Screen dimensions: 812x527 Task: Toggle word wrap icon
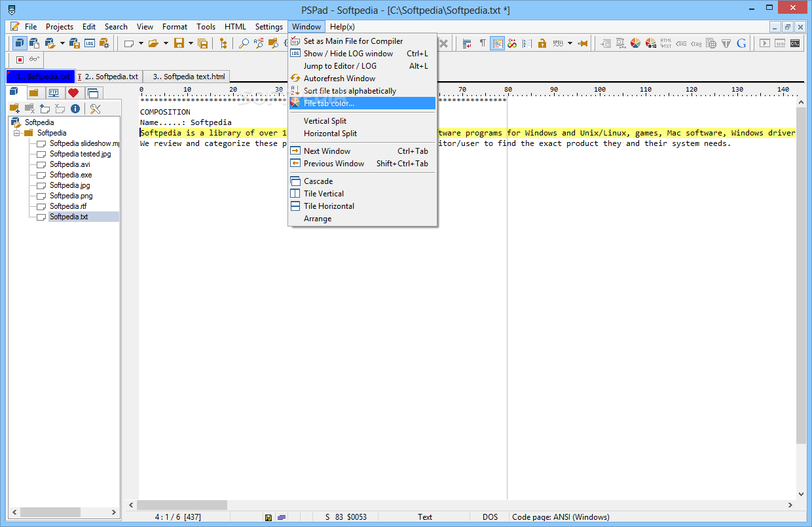tap(467, 43)
